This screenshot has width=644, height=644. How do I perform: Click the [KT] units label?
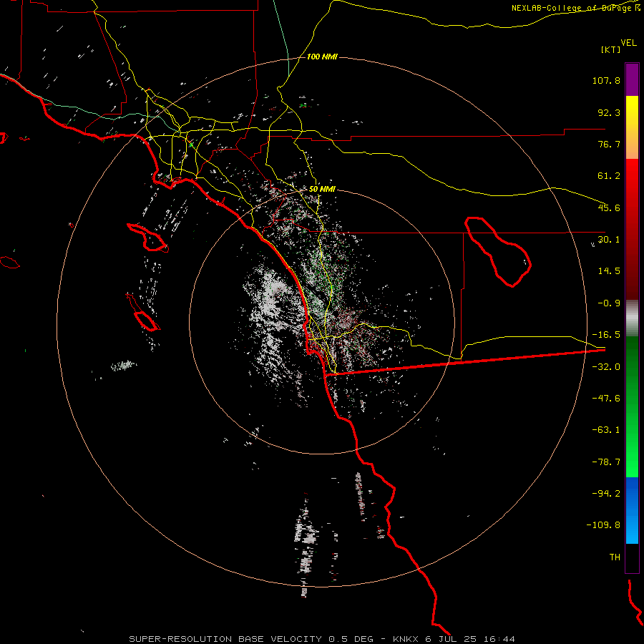tap(611, 49)
